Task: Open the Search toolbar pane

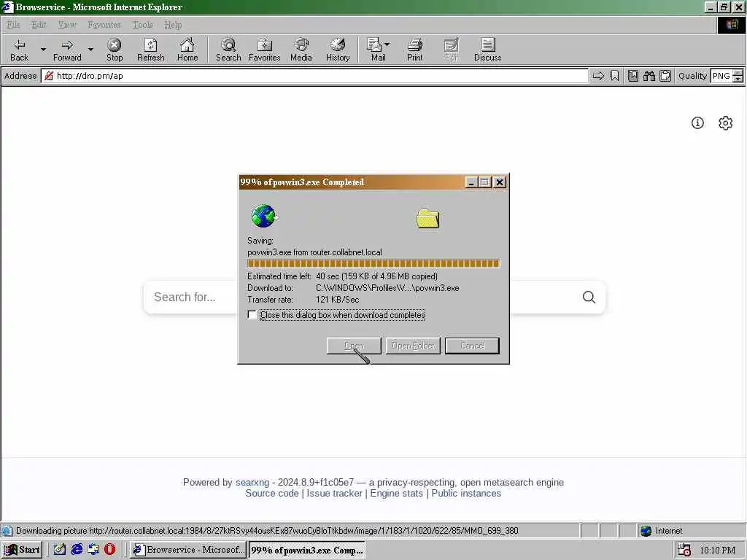Action: pos(228,50)
